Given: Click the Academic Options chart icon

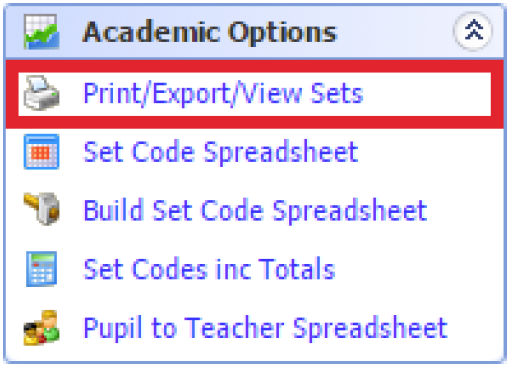Looking at the screenshot, I should tap(42, 32).
